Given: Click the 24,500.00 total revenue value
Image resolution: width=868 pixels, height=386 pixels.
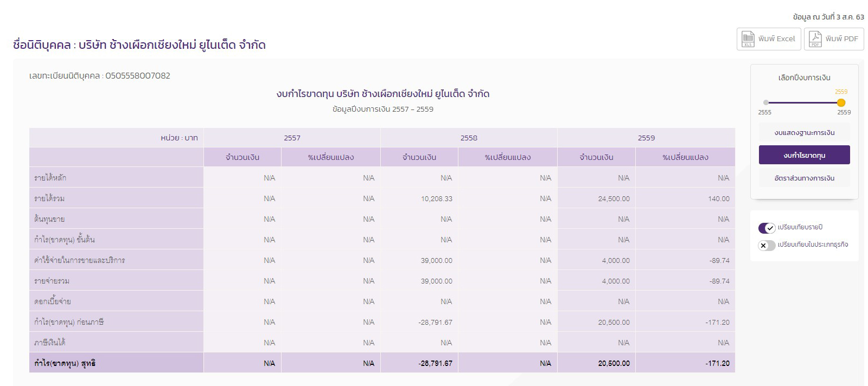Looking at the screenshot, I should click(614, 198).
